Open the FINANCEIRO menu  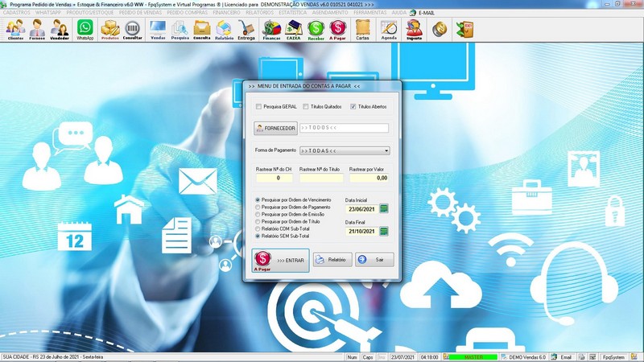226,13
